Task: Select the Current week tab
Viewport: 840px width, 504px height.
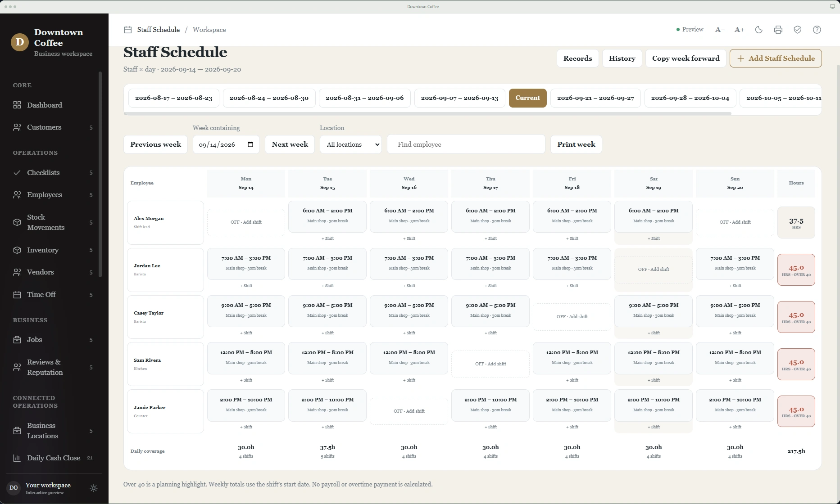Action: pos(527,98)
